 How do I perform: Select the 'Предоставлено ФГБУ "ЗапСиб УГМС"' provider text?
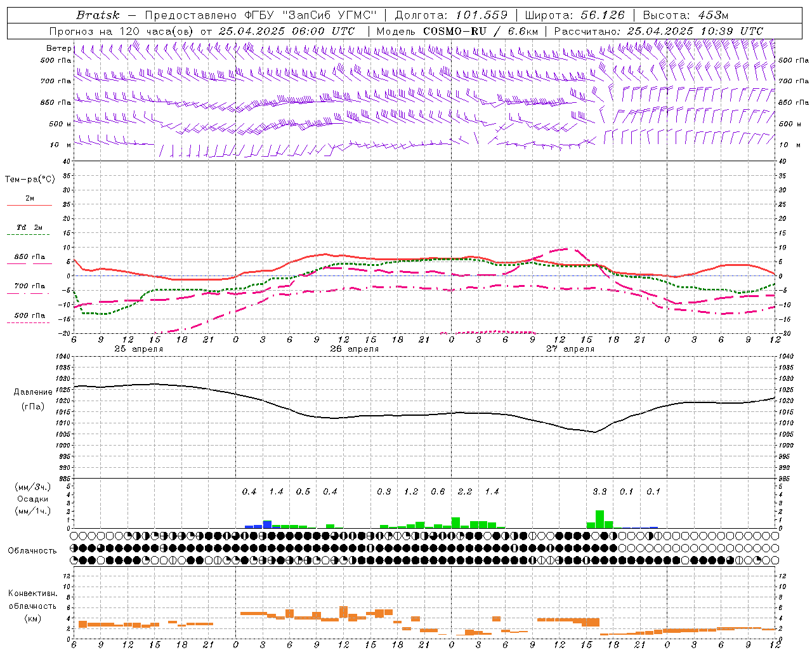click(x=261, y=15)
